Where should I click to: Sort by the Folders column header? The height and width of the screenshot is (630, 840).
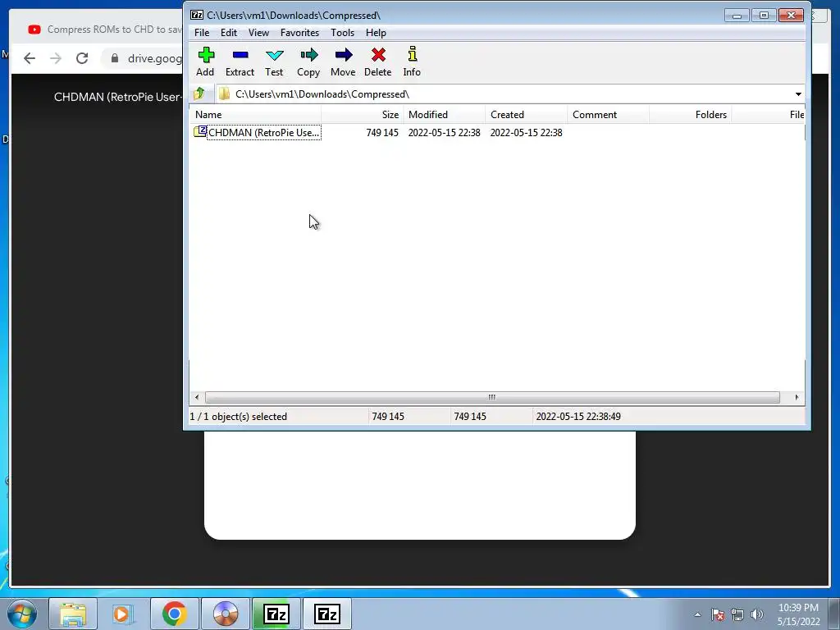tap(690, 115)
